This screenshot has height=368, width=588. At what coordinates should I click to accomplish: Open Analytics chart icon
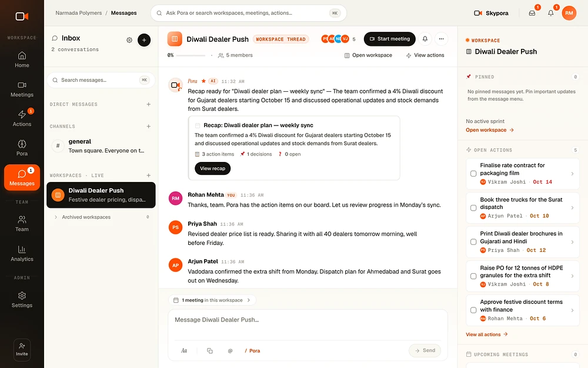coord(22,249)
